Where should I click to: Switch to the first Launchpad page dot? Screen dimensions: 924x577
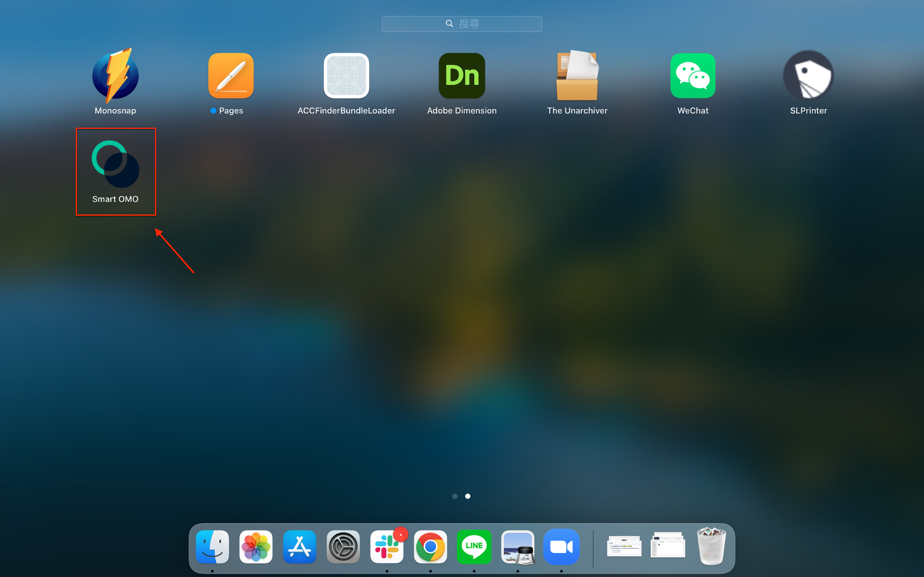[x=455, y=496]
